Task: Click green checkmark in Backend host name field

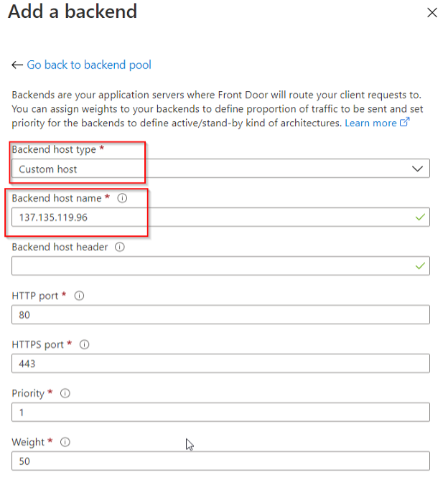Action: point(420,217)
